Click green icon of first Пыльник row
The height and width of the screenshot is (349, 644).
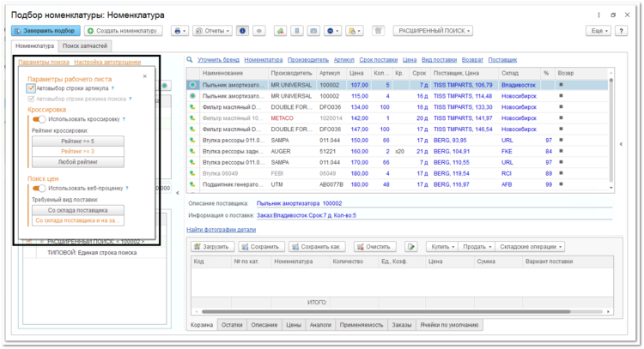click(x=192, y=85)
